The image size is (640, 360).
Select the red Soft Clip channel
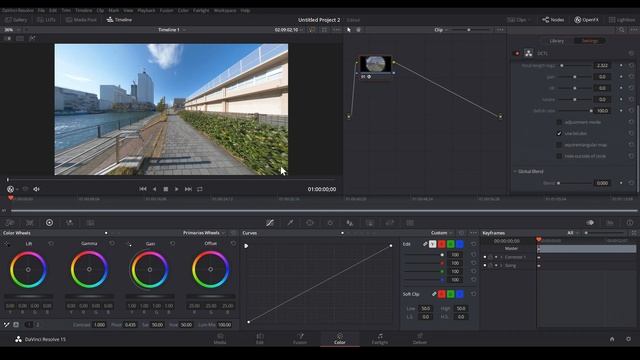pos(442,294)
